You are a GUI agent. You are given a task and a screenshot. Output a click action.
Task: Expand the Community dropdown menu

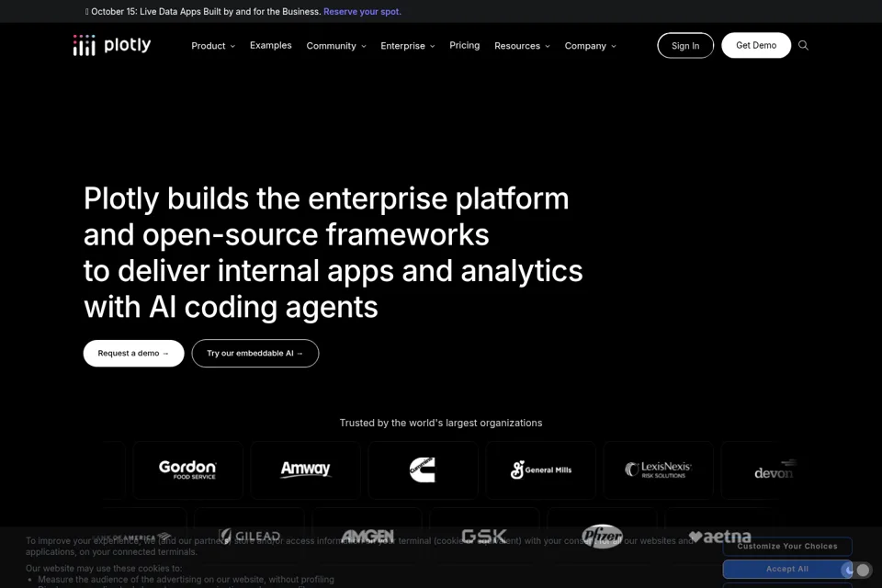coord(336,46)
